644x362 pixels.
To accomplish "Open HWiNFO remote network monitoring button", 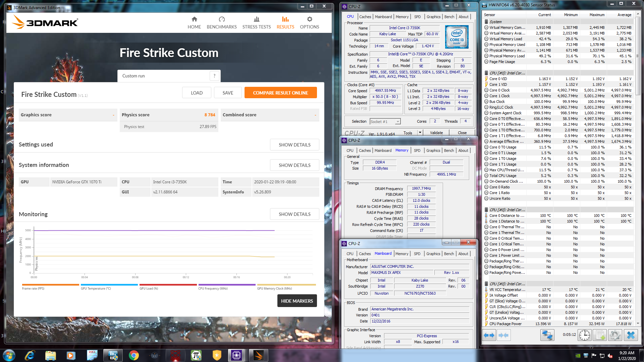I will pos(547,335).
